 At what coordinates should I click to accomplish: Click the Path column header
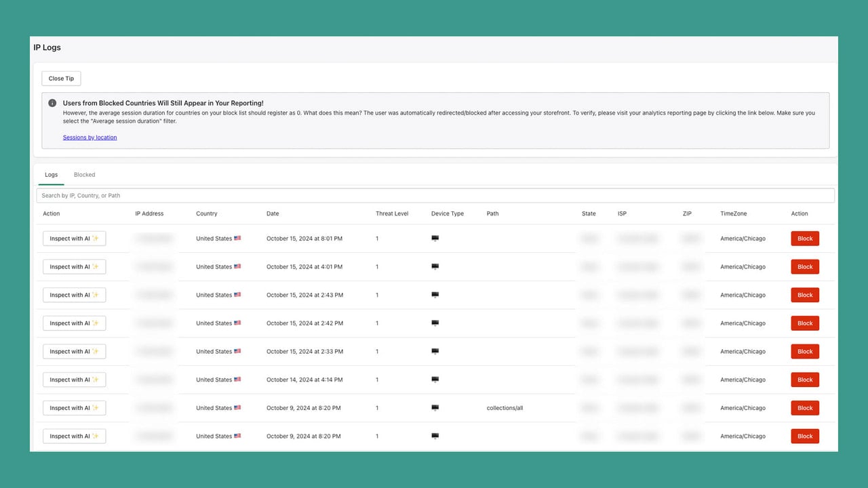pos(492,213)
